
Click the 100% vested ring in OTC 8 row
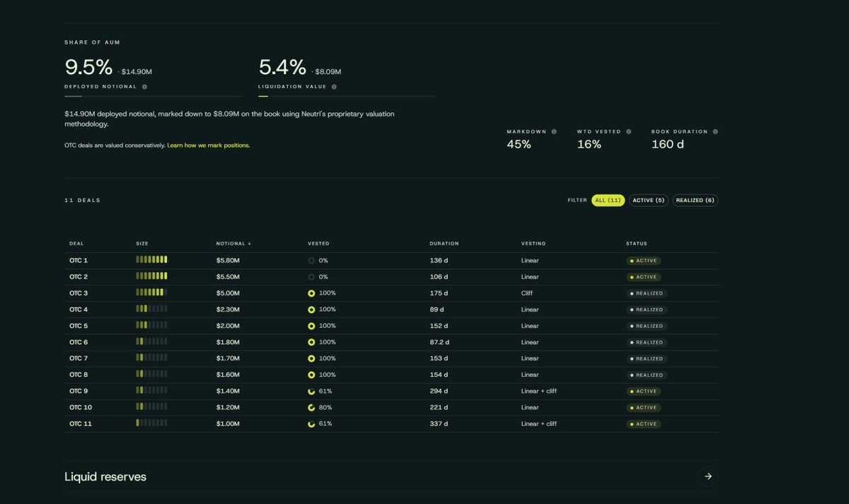(x=311, y=375)
